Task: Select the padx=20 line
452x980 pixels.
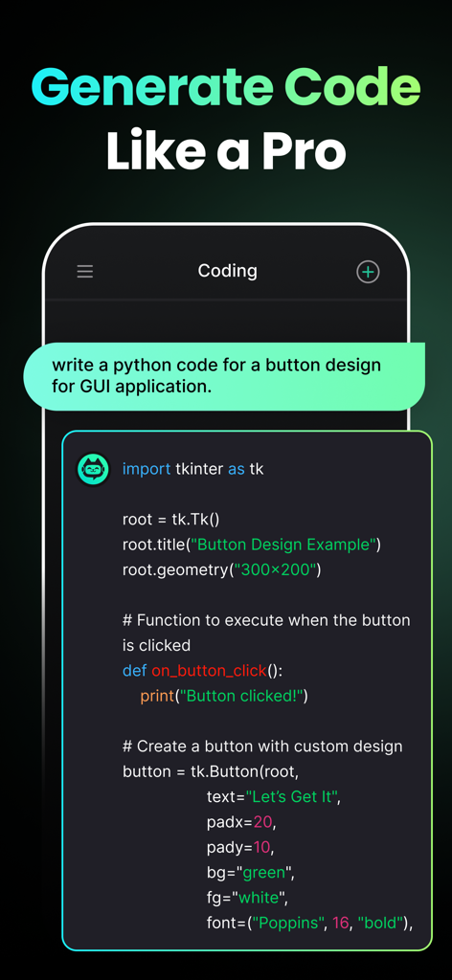Action: click(x=241, y=822)
